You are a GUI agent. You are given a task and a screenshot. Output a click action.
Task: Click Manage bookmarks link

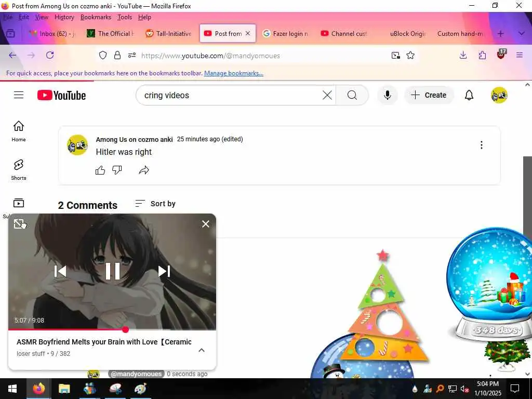[x=234, y=73]
